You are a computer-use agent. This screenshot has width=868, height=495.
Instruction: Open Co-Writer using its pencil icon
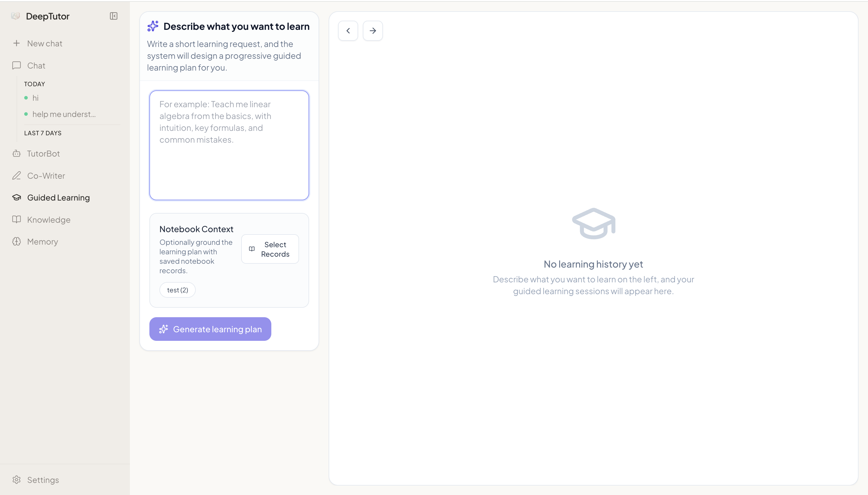[x=16, y=175]
